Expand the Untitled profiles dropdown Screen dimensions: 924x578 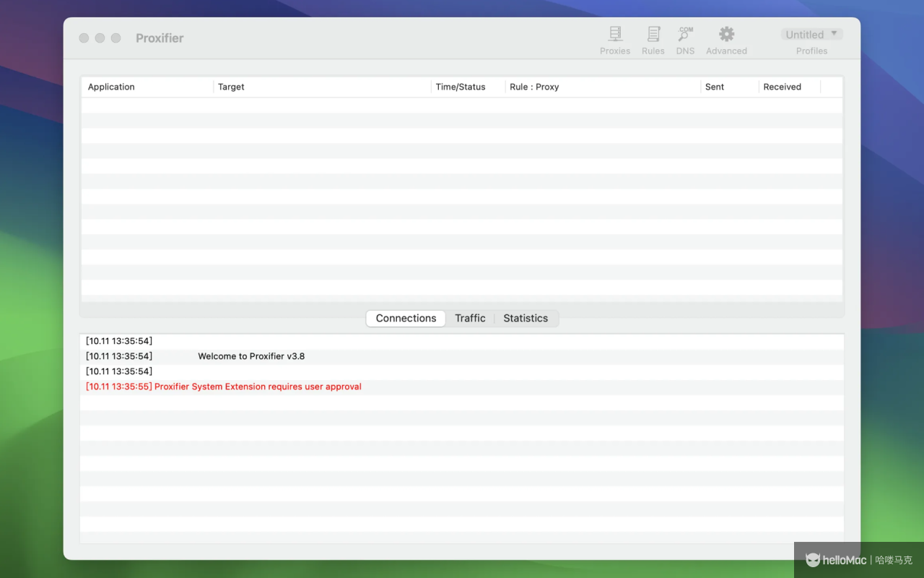[811, 34]
